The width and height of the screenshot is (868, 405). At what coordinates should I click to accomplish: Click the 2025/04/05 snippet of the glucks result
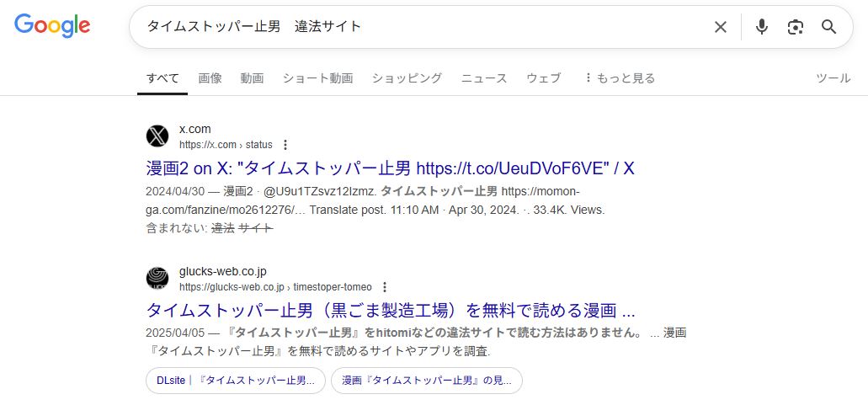416,342
